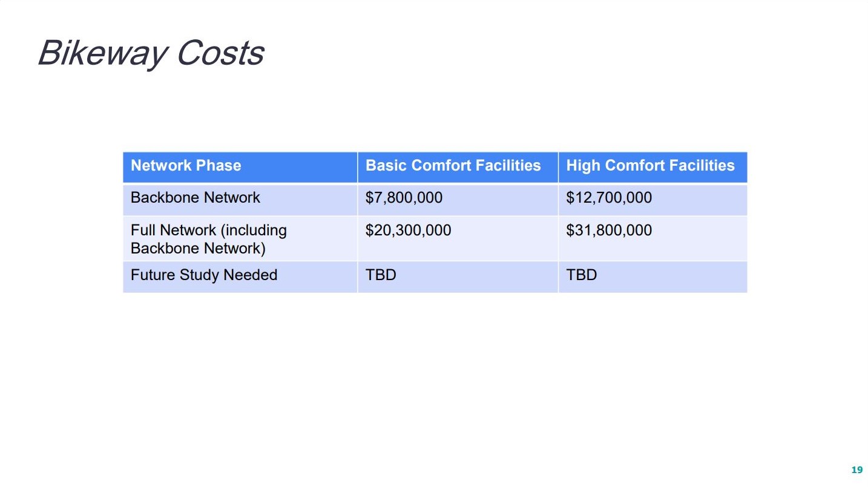Select the Future Study Needed cell
868x487 pixels.
point(203,275)
